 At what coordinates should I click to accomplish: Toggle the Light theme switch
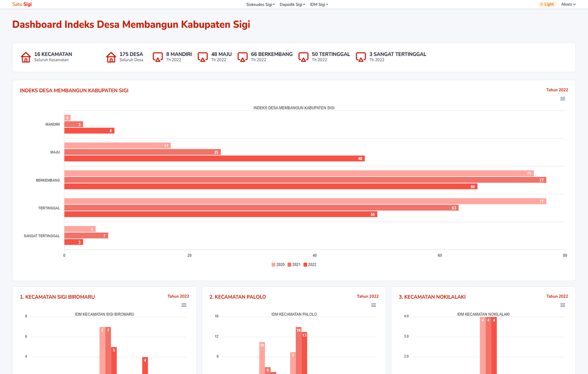547,4
